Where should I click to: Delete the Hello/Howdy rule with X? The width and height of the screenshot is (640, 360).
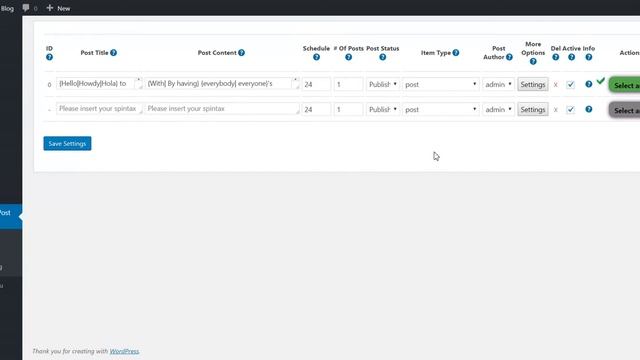coord(556,85)
